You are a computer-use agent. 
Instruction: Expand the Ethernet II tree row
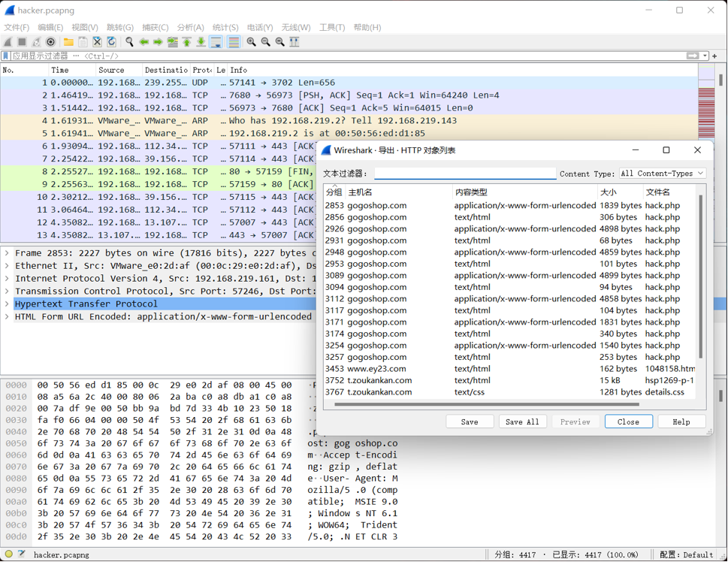click(7, 266)
